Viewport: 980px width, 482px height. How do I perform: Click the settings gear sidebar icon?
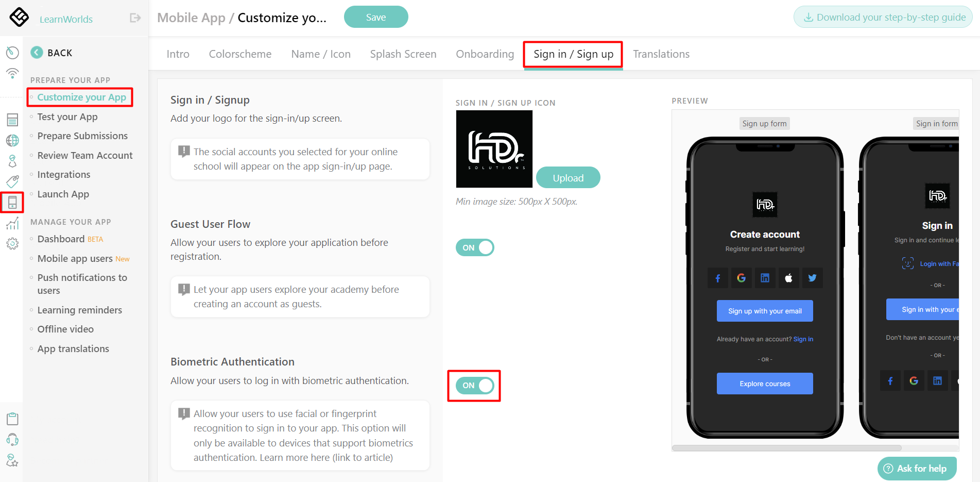tap(12, 243)
